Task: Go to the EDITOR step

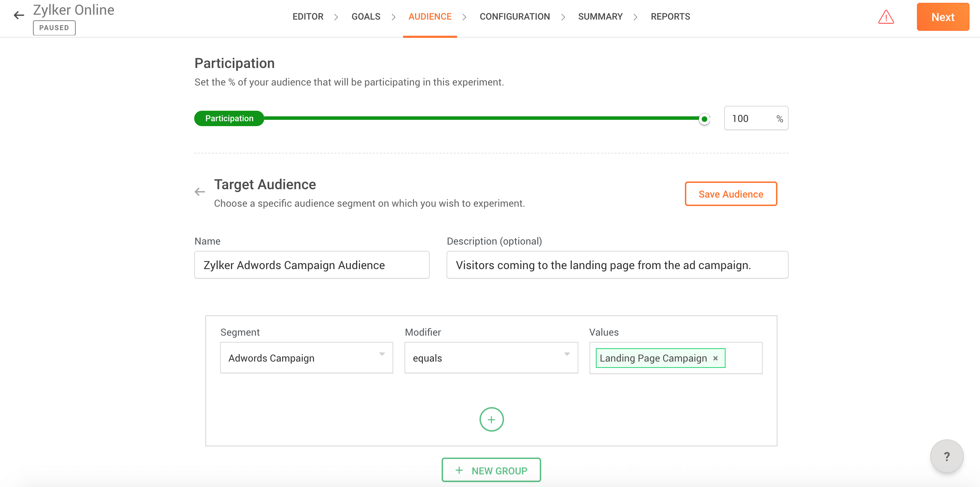Action: (308, 17)
